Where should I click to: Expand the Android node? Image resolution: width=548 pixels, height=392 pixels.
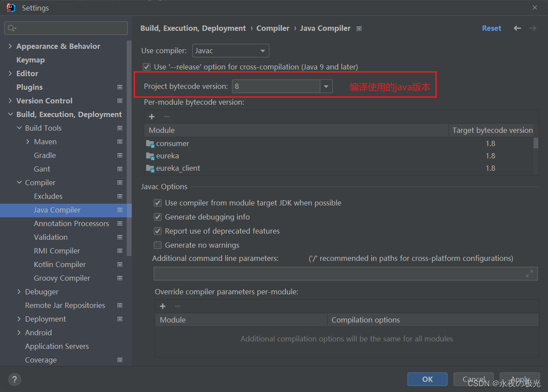coord(19,333)
